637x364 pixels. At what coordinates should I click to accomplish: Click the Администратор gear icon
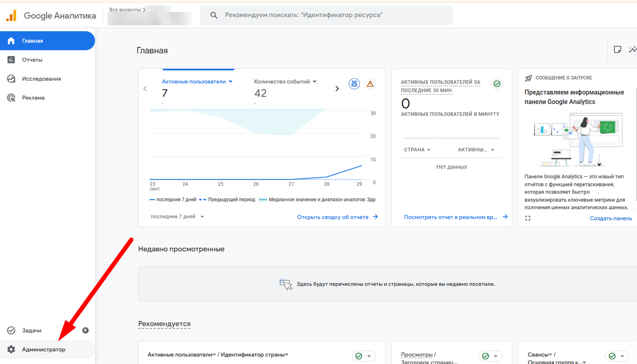11,349
